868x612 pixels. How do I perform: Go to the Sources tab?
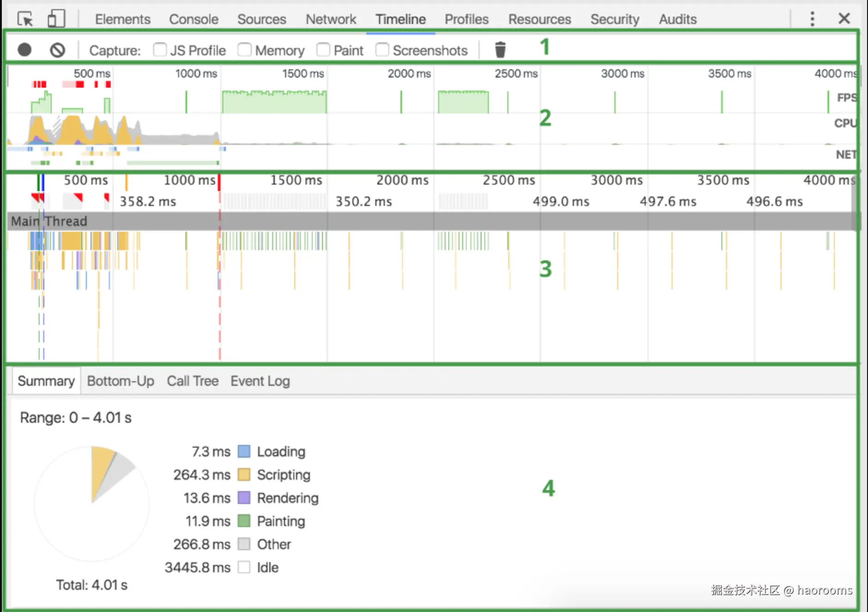pos(262,19)
